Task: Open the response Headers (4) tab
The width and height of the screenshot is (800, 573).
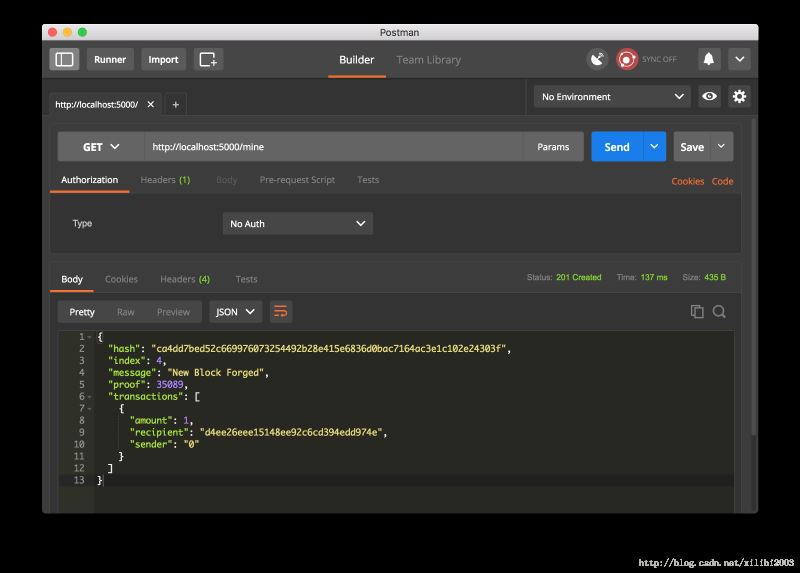Action: click(185, 279)
